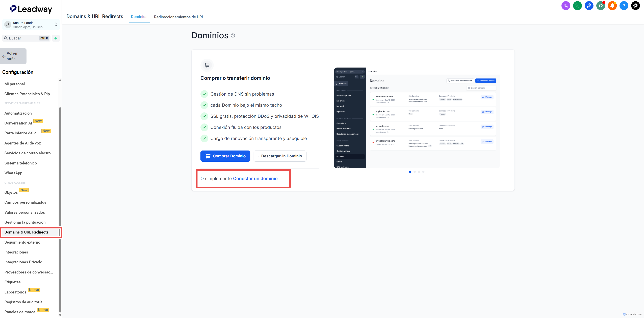Image resolution: width=644 pixels, height=318 pixels.
Task: Select the Dominios tab
Action: point(139,16)
